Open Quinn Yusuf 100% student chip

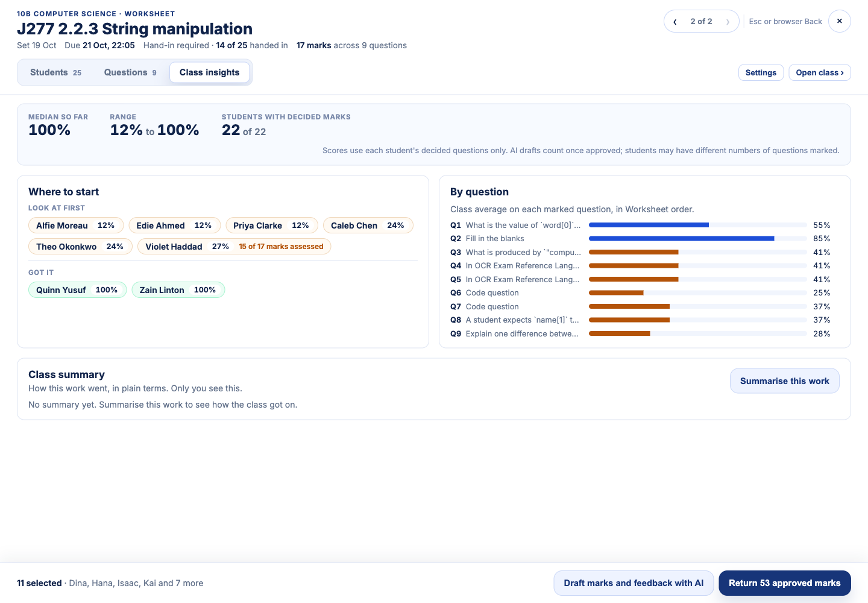click(x=77, y=290)
